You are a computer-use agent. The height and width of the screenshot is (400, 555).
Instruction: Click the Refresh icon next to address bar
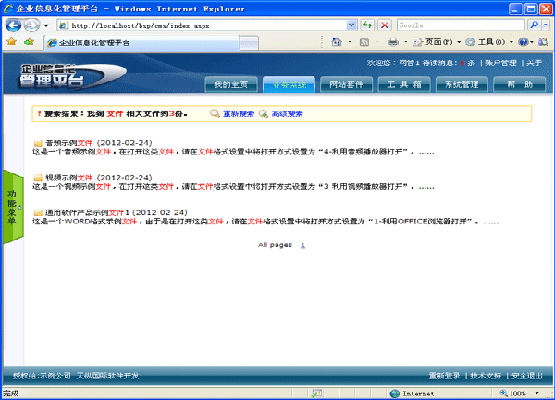(367, 25)
